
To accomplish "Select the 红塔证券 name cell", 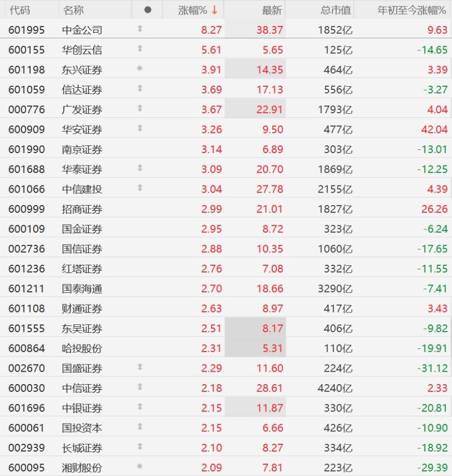I will (82, 269).
